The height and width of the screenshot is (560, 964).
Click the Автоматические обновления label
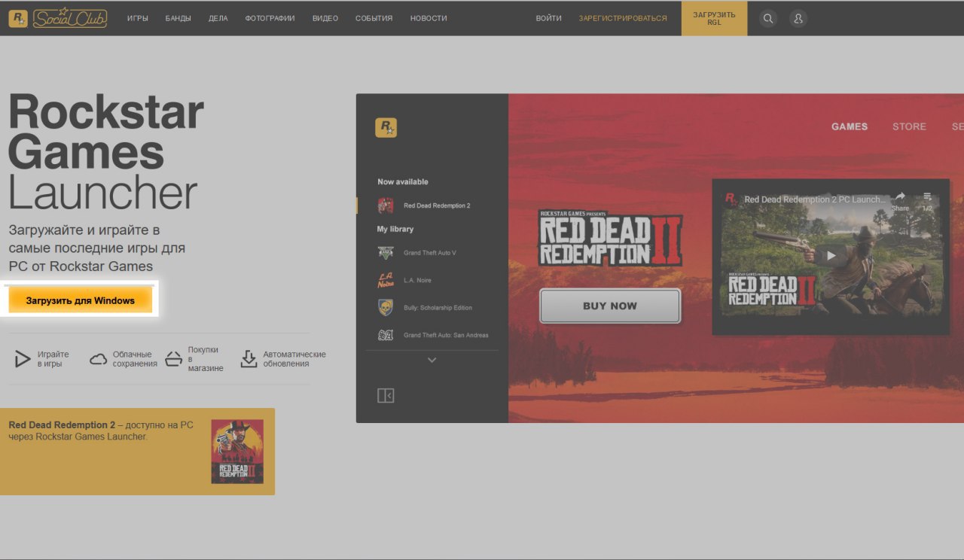coord(294,359)
